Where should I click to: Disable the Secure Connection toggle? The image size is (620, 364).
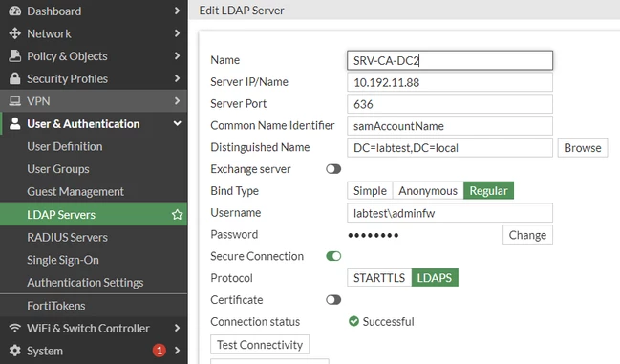(333, 256)
